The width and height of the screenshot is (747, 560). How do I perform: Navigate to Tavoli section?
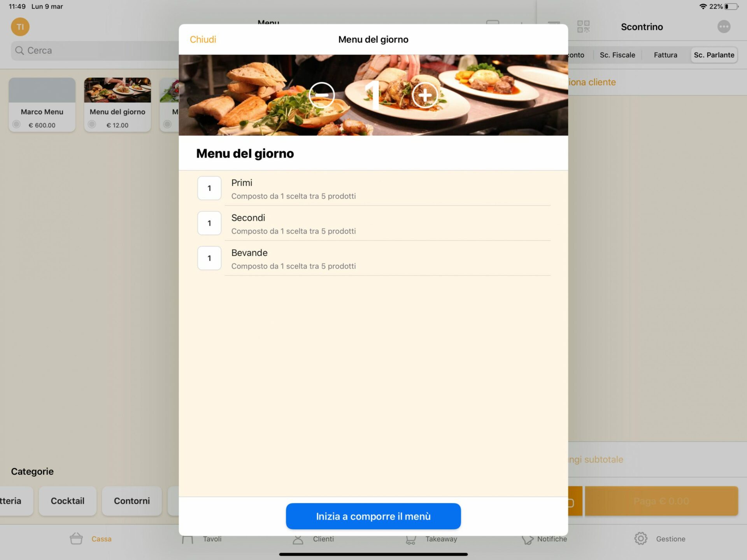[x=214, y=538]
